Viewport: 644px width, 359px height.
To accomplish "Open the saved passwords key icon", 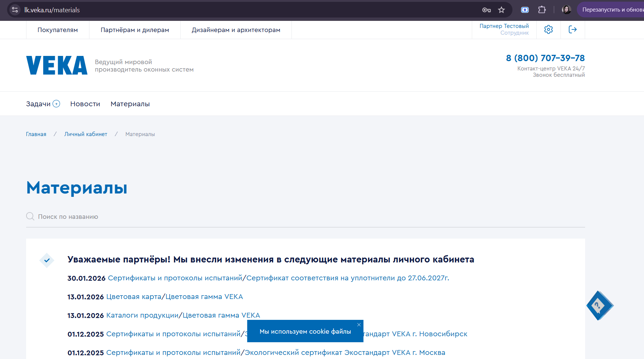I will point(486,10).
